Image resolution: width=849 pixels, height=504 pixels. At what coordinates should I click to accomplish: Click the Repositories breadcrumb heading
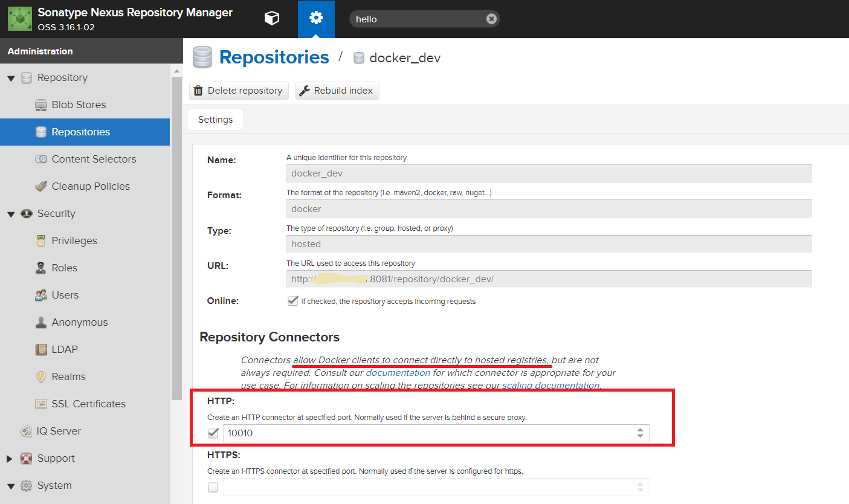(274, 57)
